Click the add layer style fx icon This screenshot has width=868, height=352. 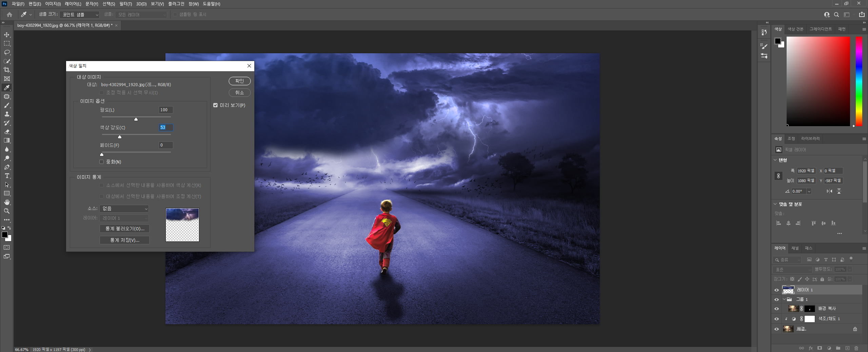[x=811, y=348]
